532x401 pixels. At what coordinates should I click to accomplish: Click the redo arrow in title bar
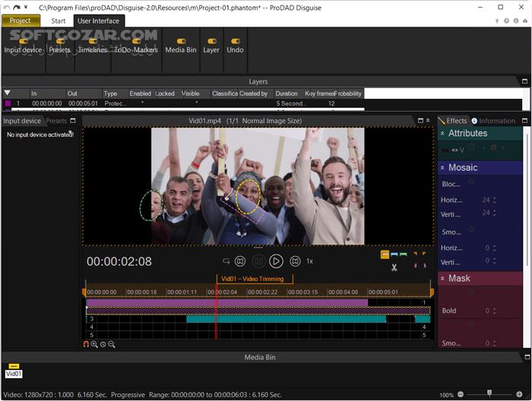17,7
